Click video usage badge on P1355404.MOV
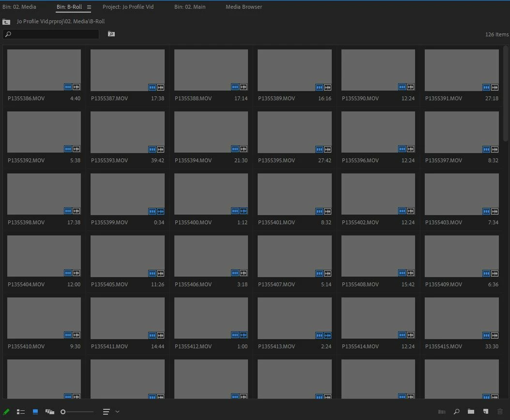This screenshot has width=510, height=420. click(68, 273)
